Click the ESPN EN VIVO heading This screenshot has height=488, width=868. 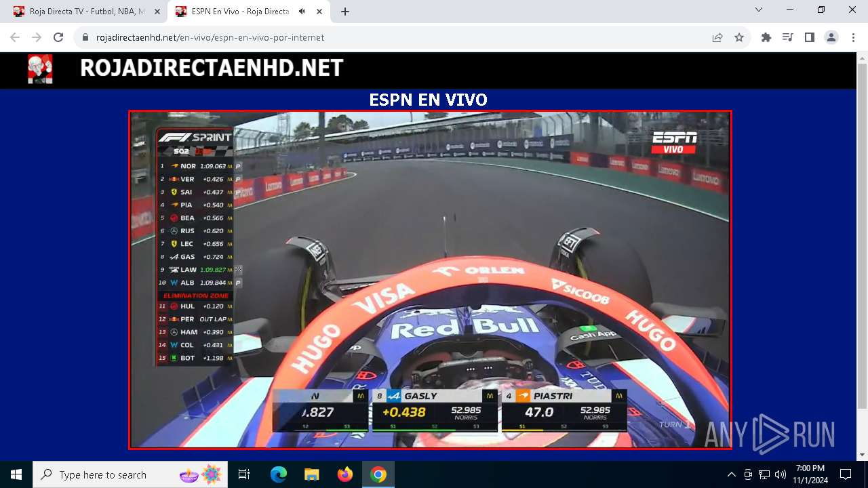[428, 100]
